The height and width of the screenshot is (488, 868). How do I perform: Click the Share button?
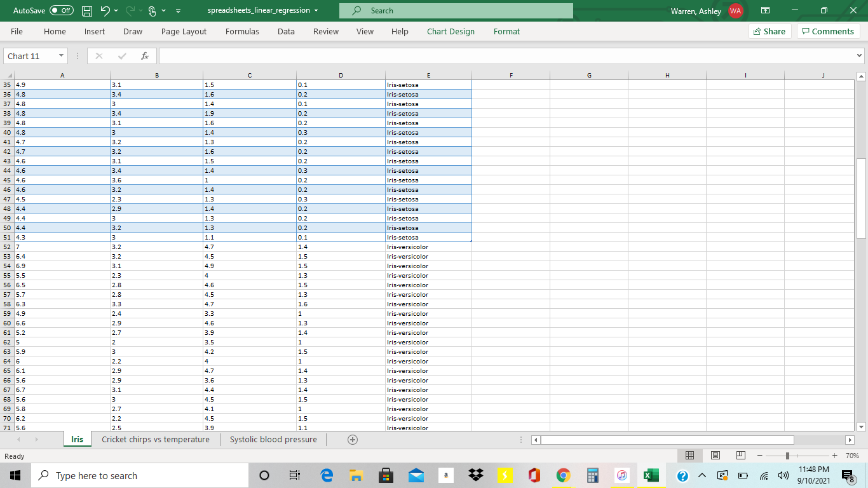(770, 31)
